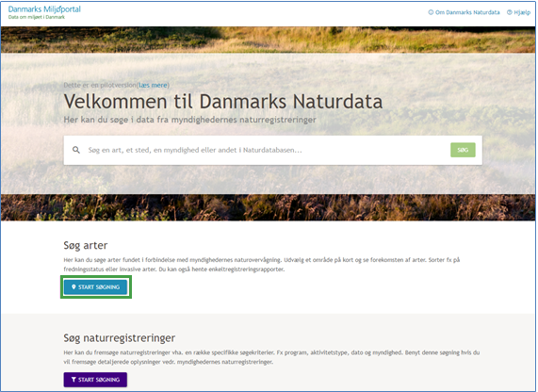Click the Søg naturregistreringer description paragraph

click(x=271, y=357)
